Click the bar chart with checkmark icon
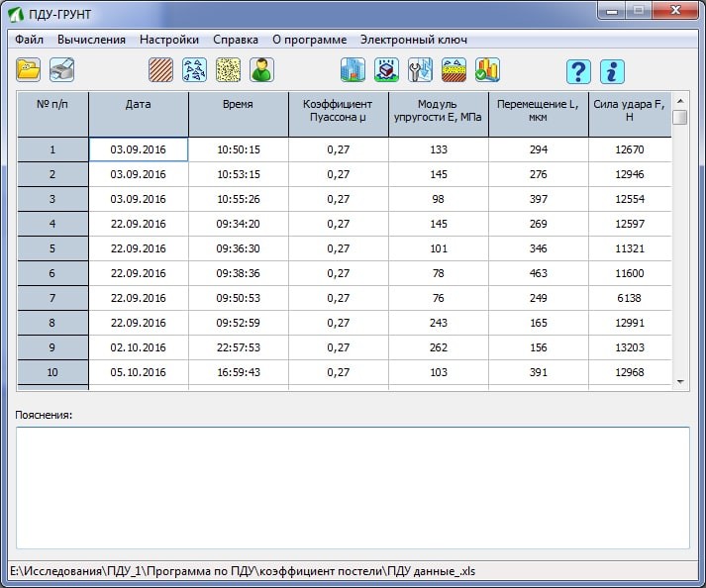 coord(487,70)
